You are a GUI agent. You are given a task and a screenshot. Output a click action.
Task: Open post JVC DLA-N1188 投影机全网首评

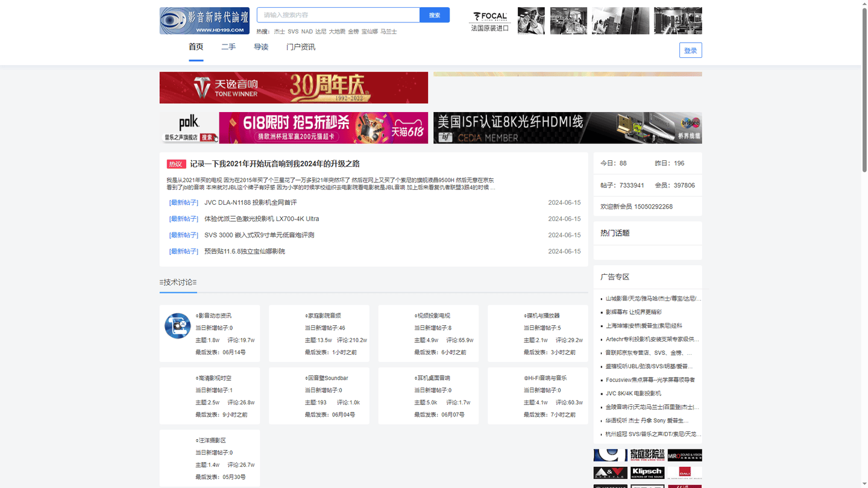click(250, 202)
